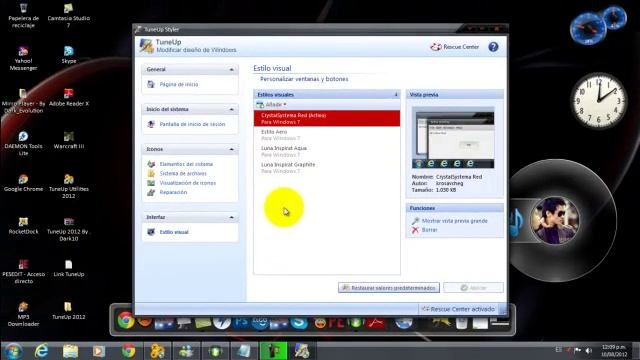This screenshot has height=360, width=640.
Task: Click the analog clock desktop gadget
Action: [x=599, y=100]
